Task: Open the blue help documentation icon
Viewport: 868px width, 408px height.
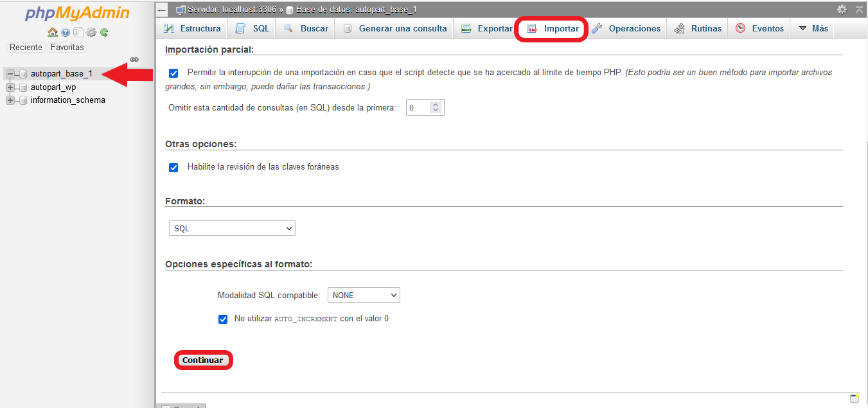Action: tap(66, 32)
